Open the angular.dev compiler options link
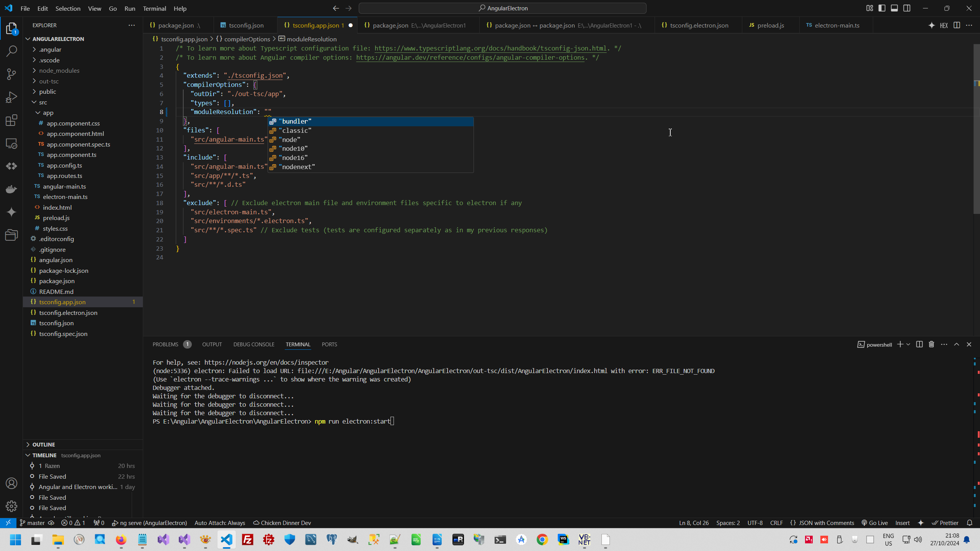Viewport: 980px width, 551px height. pos(470,57)
